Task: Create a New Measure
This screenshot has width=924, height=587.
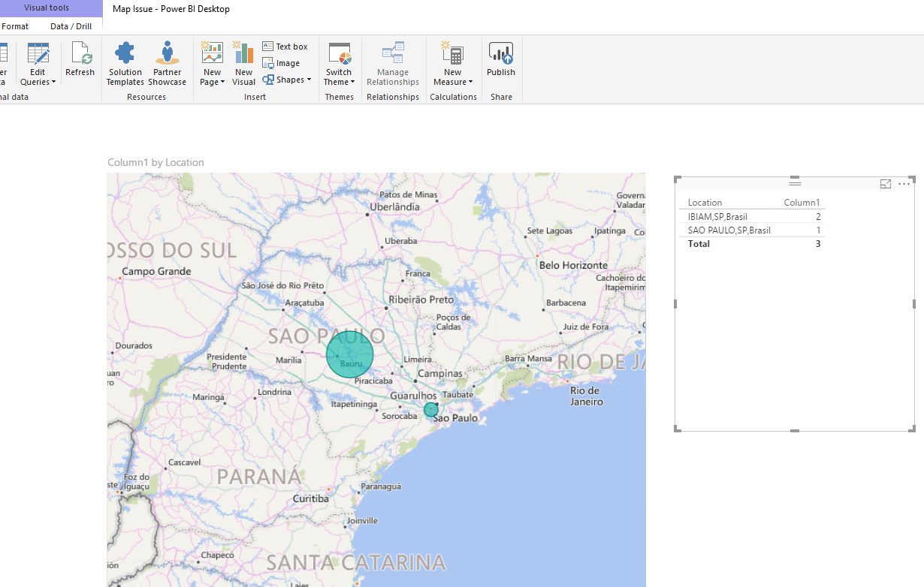Action: click(x=452, y=64)
